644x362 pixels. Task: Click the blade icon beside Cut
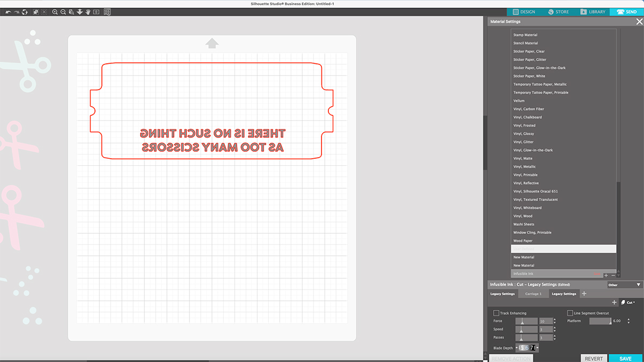click(622, 302)
